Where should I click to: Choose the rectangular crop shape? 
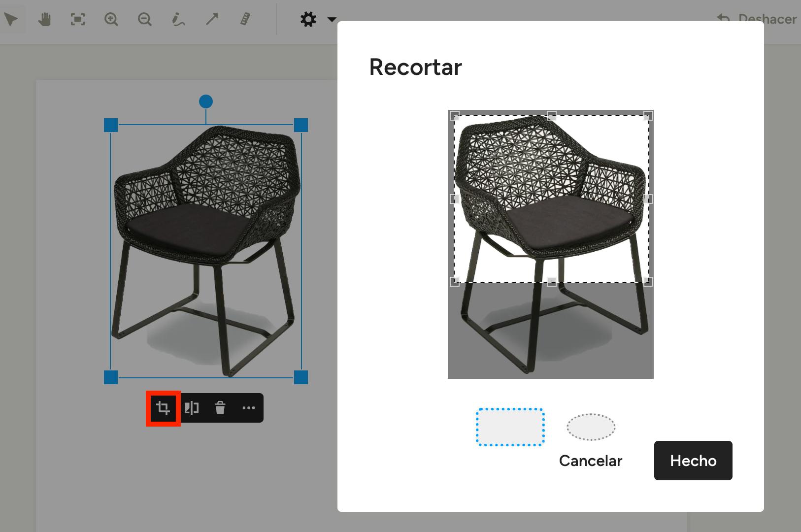click(x=510, y=427)
